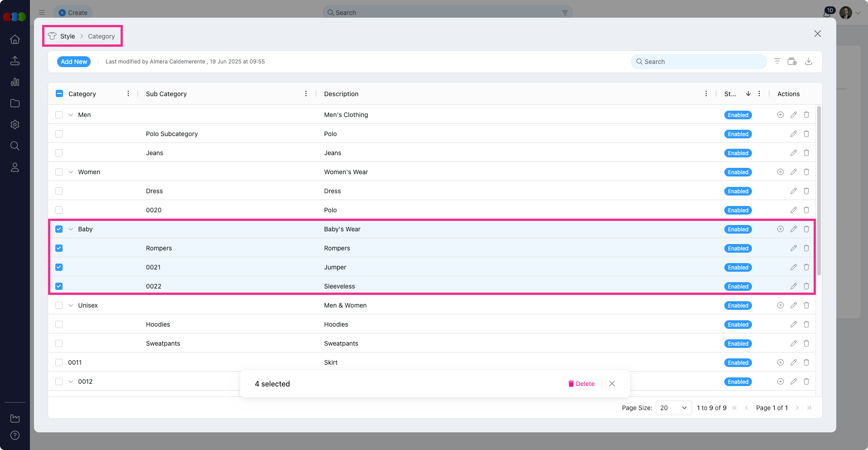Image resolution: width=868 pixels, height=450 pixels.
Task: Click the edit pencil for the Hoodies row
Action: coord(793,324)
